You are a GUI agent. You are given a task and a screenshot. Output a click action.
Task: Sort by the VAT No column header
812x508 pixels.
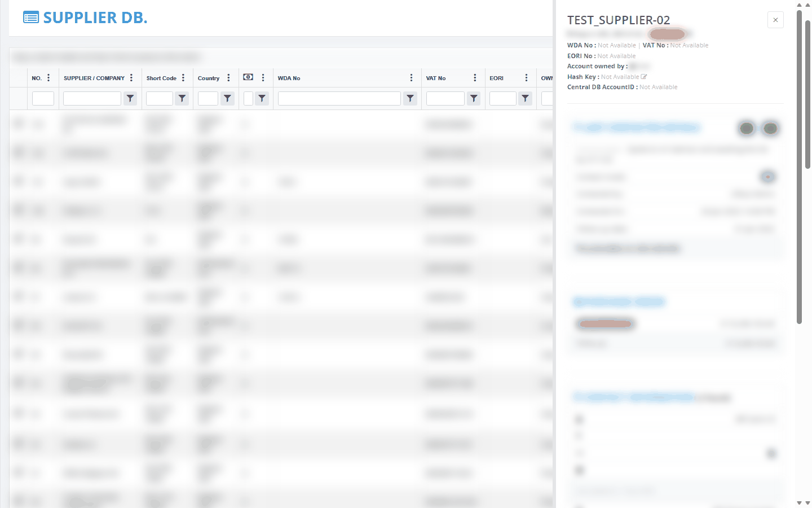(x=436, y=78)
